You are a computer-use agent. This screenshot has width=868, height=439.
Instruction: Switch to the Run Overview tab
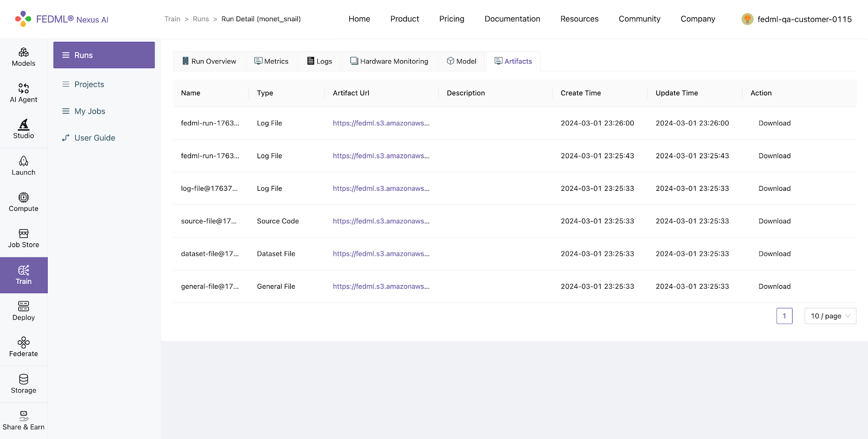pos(209,61)
